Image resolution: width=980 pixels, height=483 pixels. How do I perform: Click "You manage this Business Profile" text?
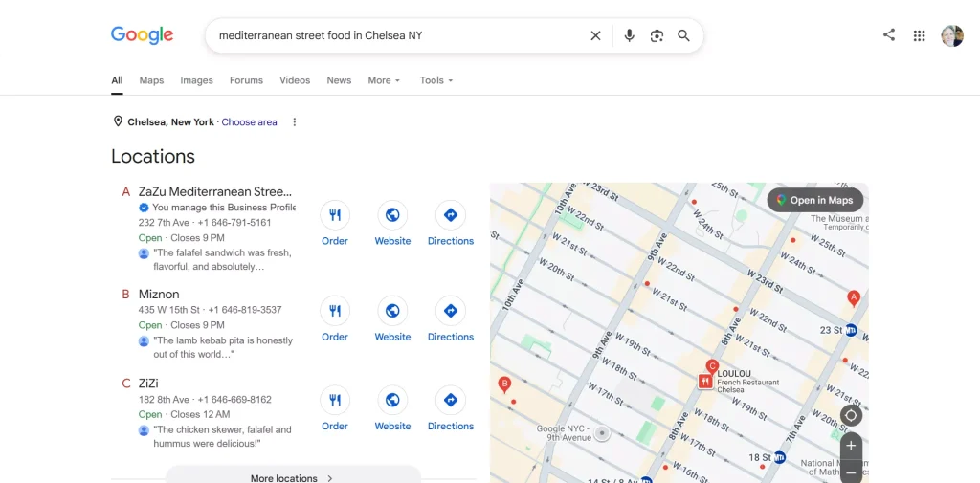coord(224,208)
